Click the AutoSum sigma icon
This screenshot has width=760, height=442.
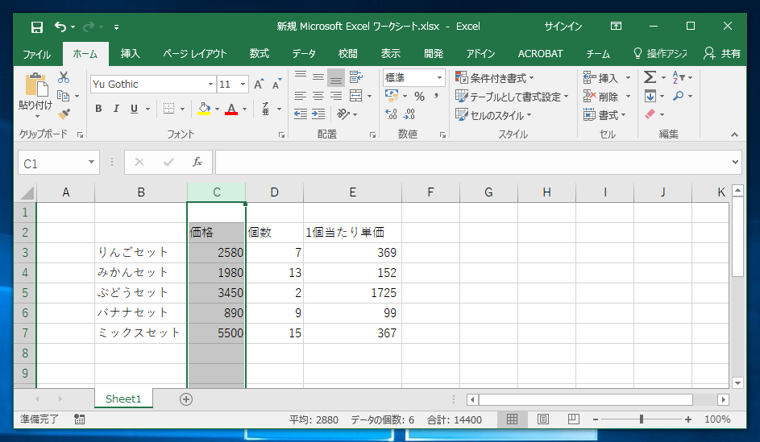tap(650, 77)
